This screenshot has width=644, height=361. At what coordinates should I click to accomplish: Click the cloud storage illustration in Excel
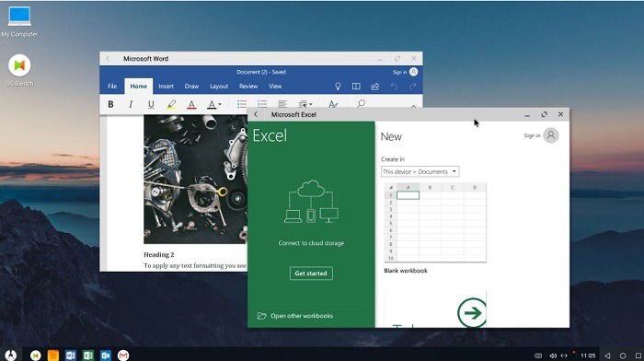pyautogui.click(x=311, y=202)
